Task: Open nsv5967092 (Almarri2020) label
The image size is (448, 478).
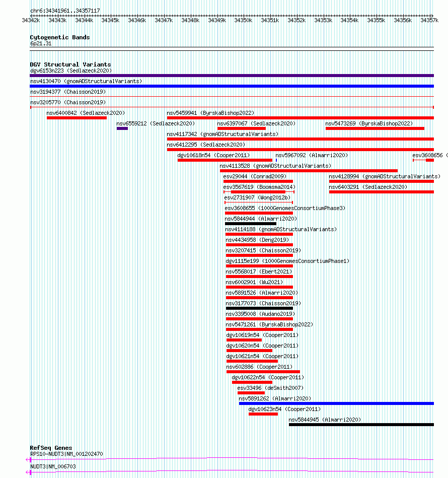Action: pyautogui.click(x=312, y=155)
